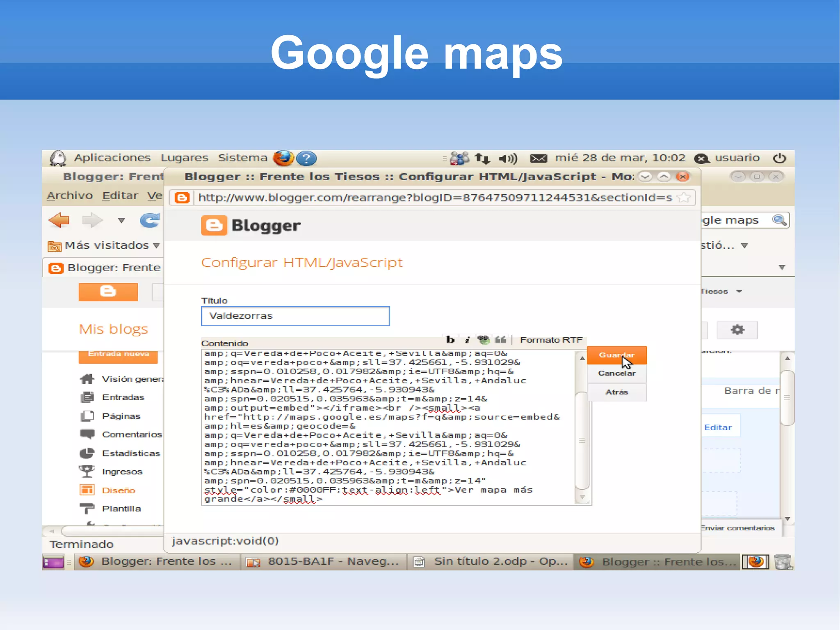The height and width of the screenshot is (630, 840).
Task: Click the mail envelope icon in the panel
Action: click(x=539, y=158)
